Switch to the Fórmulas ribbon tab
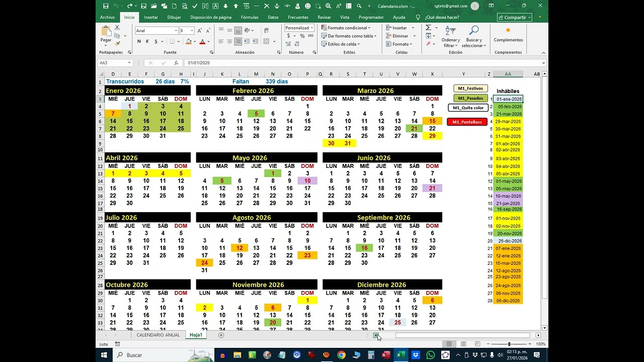This screenshot has width=644, height=362. (x=250, y=17)
